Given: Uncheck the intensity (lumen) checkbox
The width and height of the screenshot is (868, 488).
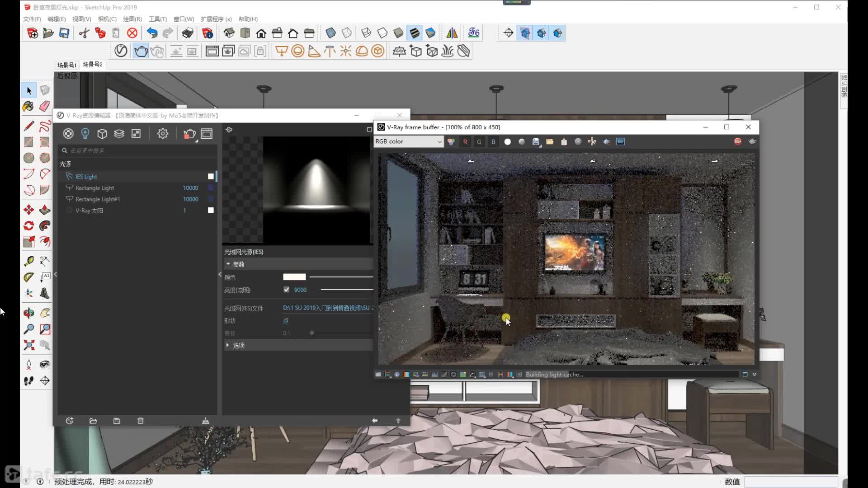Looking at the screenshot, I should [x=286, y=290].
